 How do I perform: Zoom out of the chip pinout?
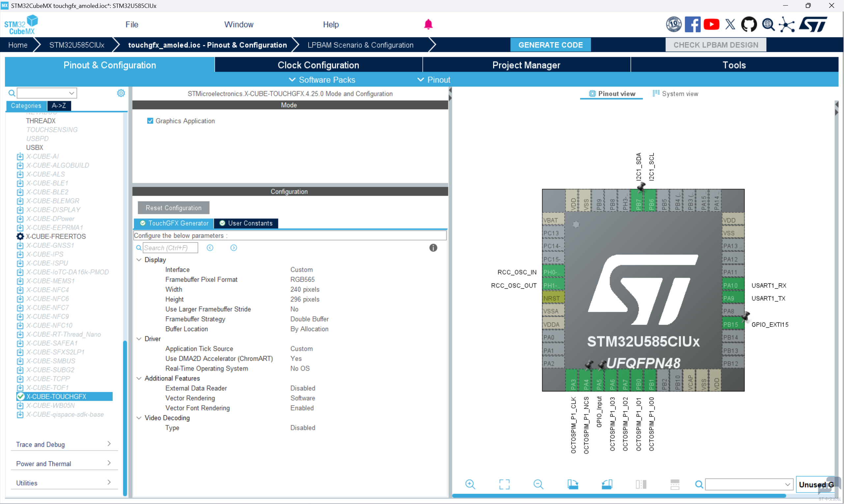[x=538, y=484]
